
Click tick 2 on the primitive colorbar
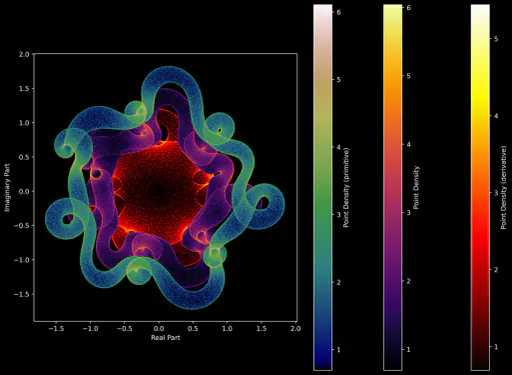pos(339,282)
